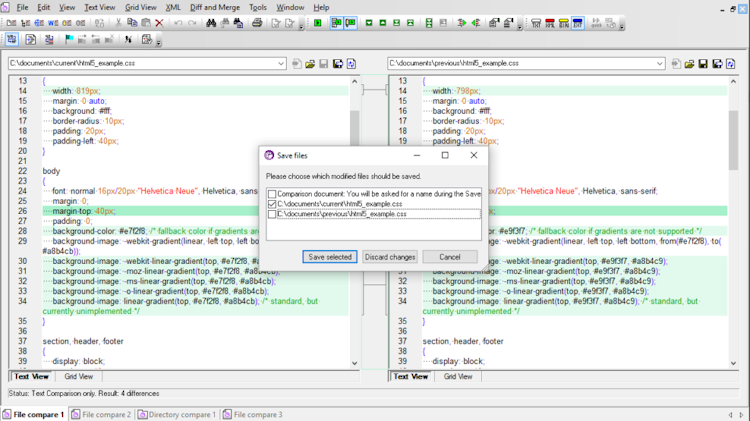The width and height of the screenshot is (750, 421).
Task: Open the Tools menu
Action: [258, 7]
